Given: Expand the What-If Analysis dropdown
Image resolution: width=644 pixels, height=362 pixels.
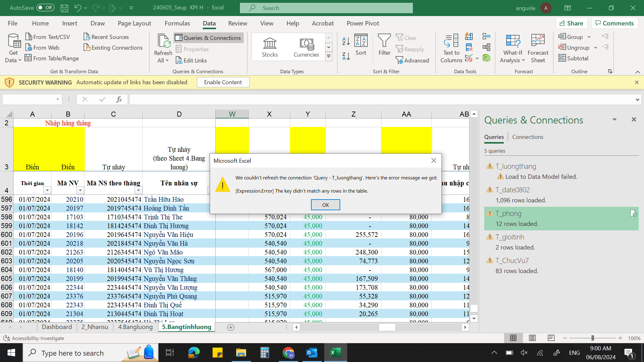Looking at the screenshot, I should point(512,48).
